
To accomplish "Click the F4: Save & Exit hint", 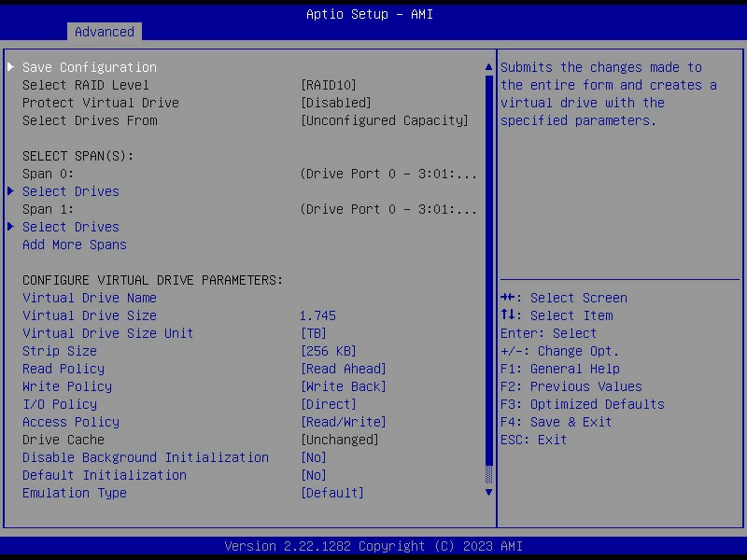I will pos(556,422).
